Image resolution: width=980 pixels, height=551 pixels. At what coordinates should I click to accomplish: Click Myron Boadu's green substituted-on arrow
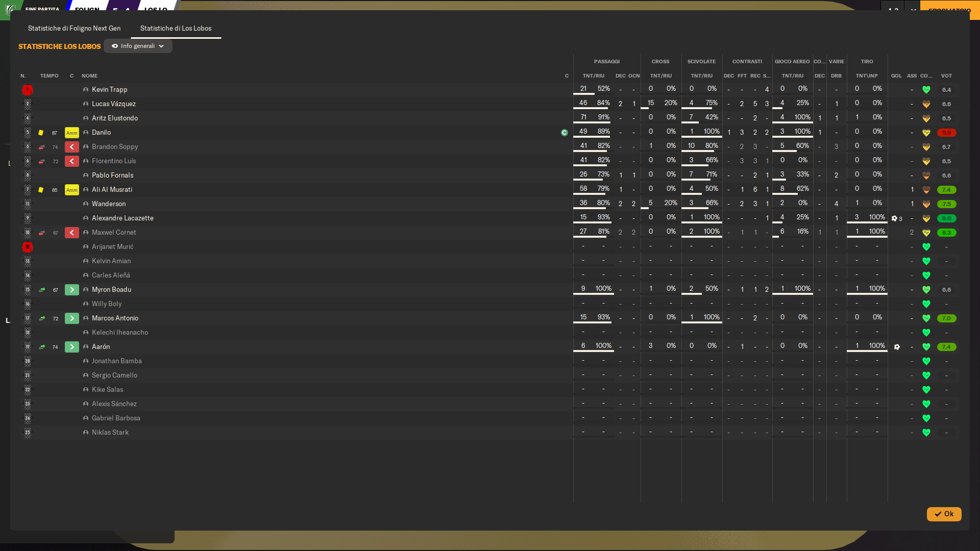pos(71,290)
